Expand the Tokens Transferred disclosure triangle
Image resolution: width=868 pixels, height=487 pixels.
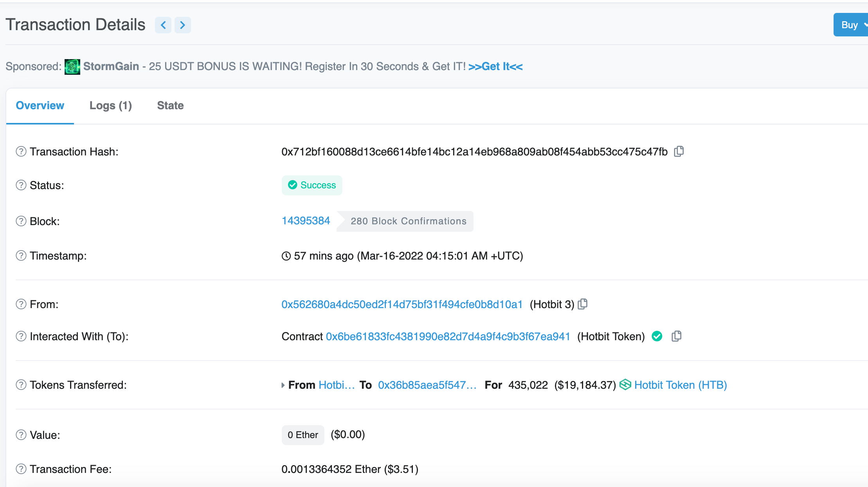(x=283, y=385)
